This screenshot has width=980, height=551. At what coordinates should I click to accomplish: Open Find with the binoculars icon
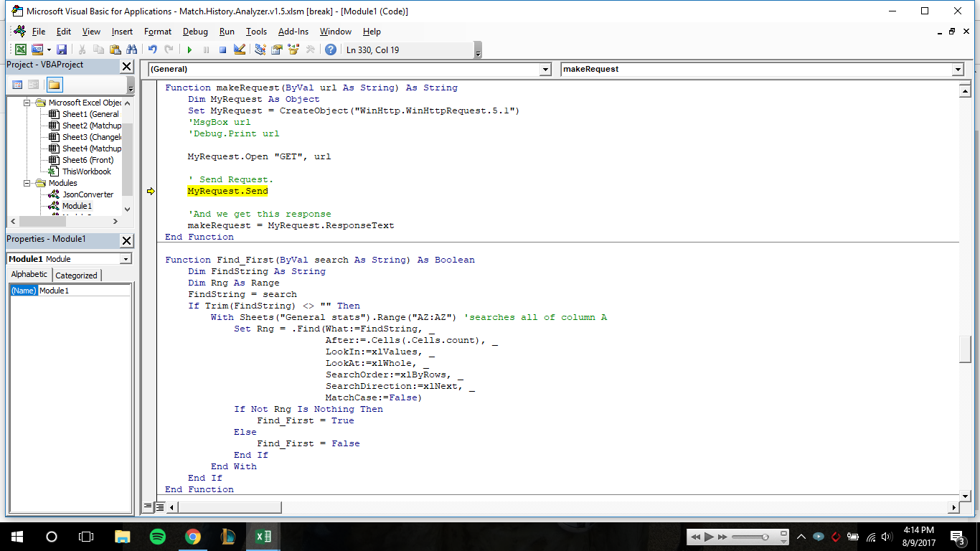[x=131, y=50]
